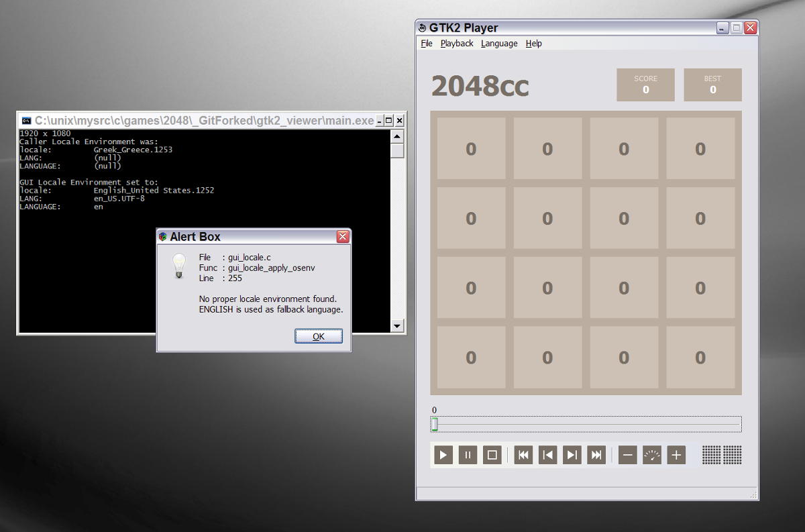
Task: Click the Alert Box title bar icon
Action: coord(162,237)
